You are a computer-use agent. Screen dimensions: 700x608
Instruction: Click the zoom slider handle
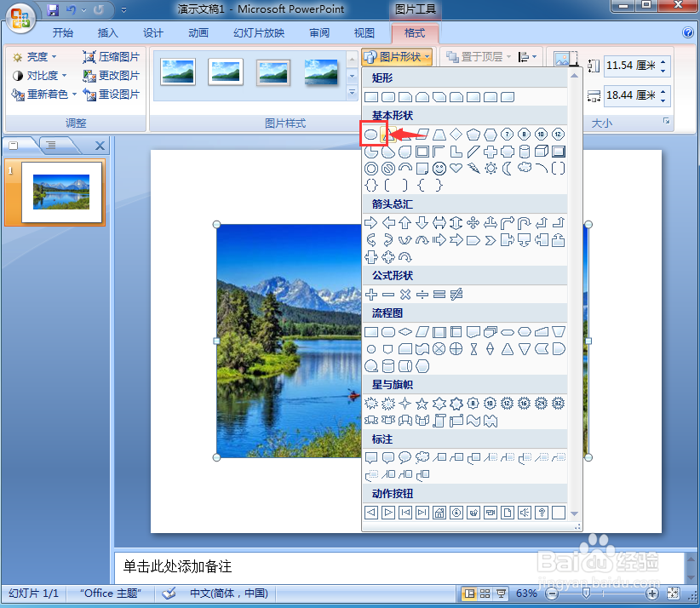click(586, 594)
